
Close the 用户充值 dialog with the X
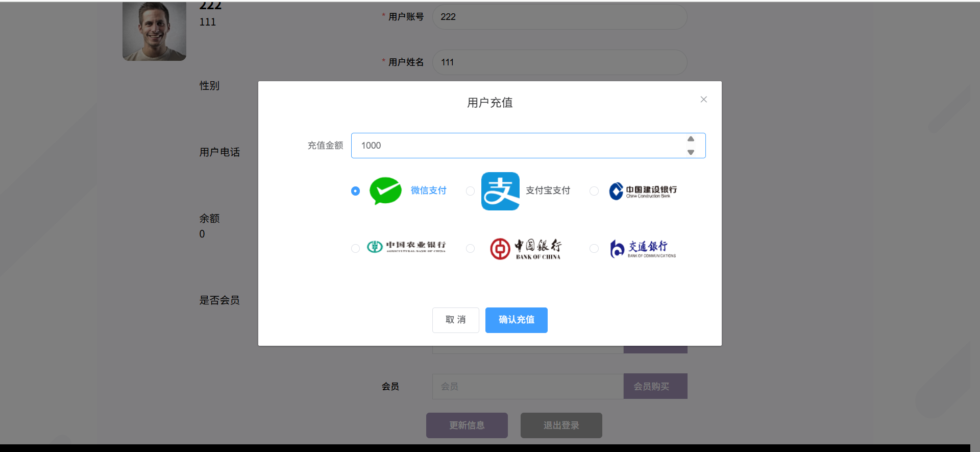tap(704, 100)
